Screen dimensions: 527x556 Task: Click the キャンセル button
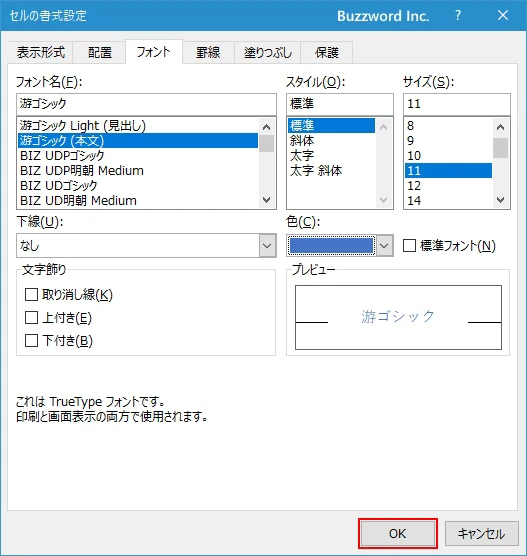(481, 533)
